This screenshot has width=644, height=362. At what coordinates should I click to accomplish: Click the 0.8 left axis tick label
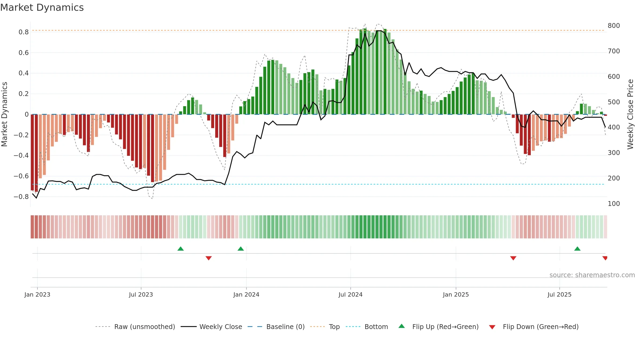(24, 32)
